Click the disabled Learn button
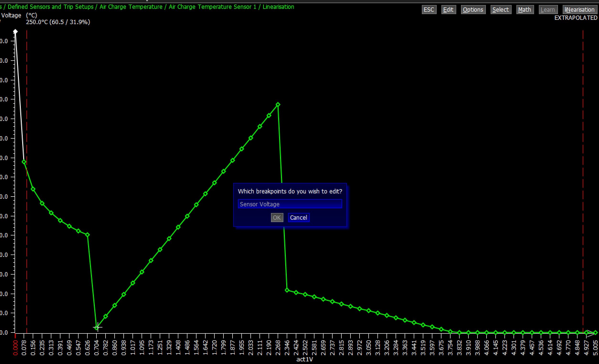599x364 pixels. [548, 10]
